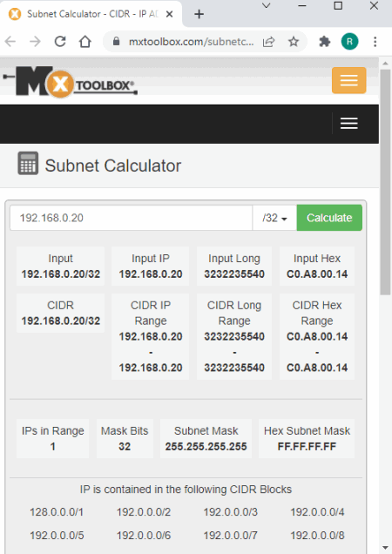Maximize the browser window
The height and width of the screenshot is (554, 392).
click(x=338, y=5)
